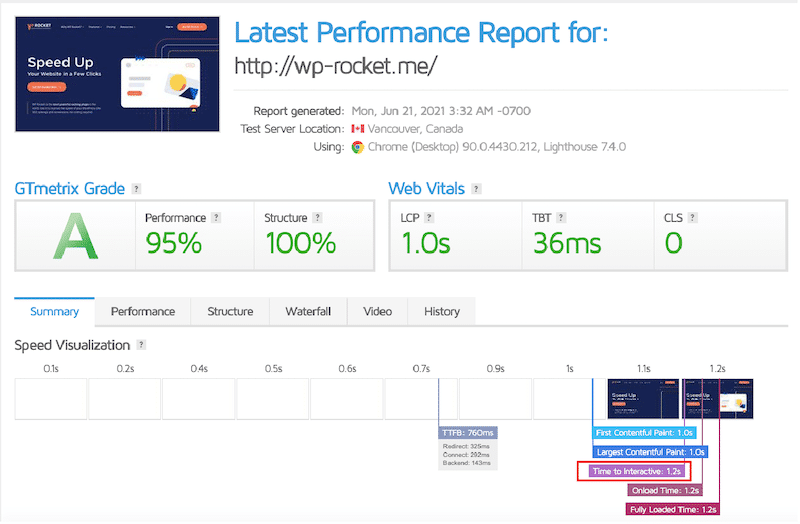Open the Video tab
The width and height of the screenshot is (800, 524).
click(x=377, y=312)
